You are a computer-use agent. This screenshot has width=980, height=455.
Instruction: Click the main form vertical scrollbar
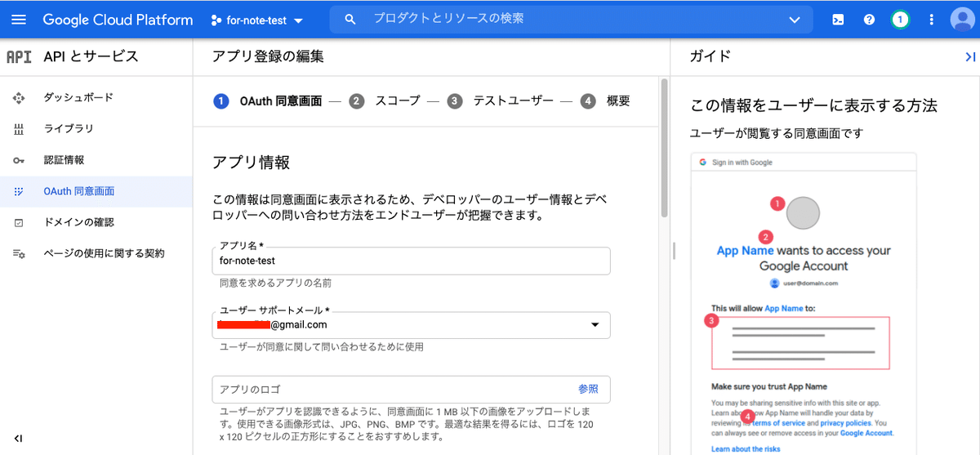coord(664,147)
